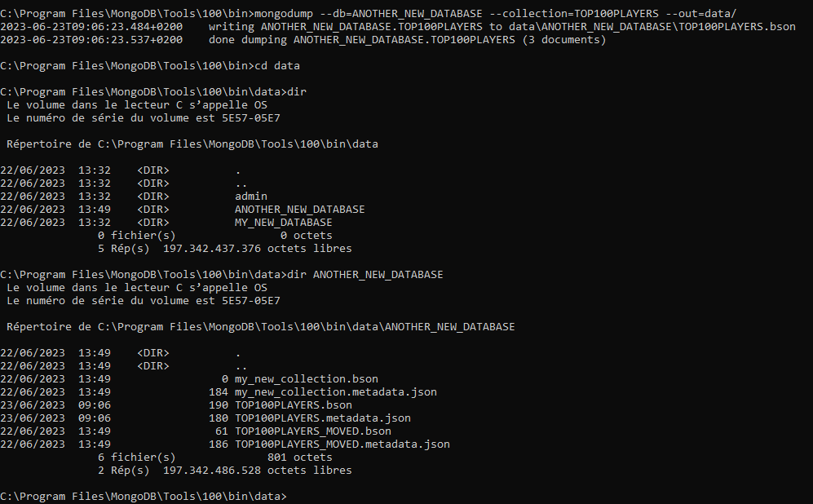This screenshot has width=813, height=504.
Task: Click TOP100PLAYERS.bson file entry
Action: tap(294, 405)
